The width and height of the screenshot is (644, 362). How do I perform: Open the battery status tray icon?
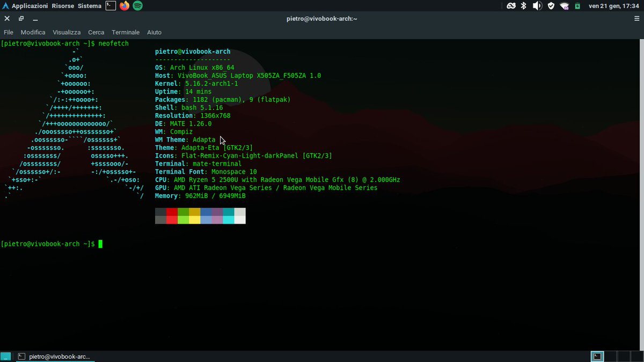coord(577,6)
